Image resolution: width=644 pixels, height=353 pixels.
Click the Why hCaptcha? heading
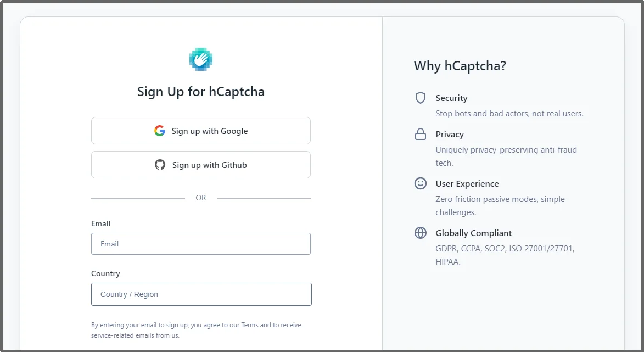tap(461, 65)
